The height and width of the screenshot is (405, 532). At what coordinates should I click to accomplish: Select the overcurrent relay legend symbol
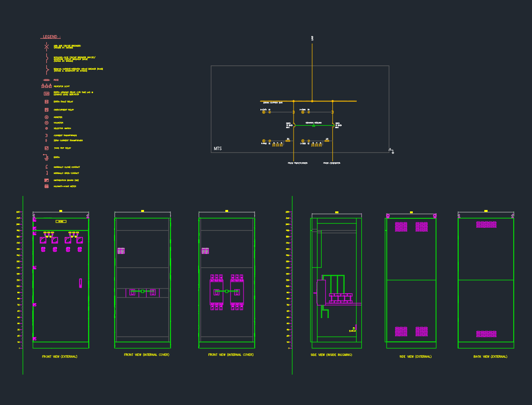46,109
